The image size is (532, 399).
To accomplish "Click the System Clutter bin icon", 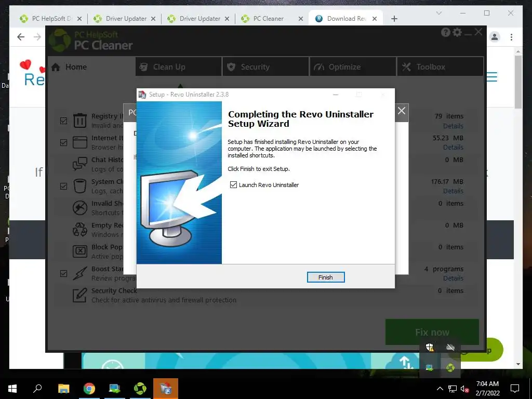I will pyautogui.click(x=79, y=186).
